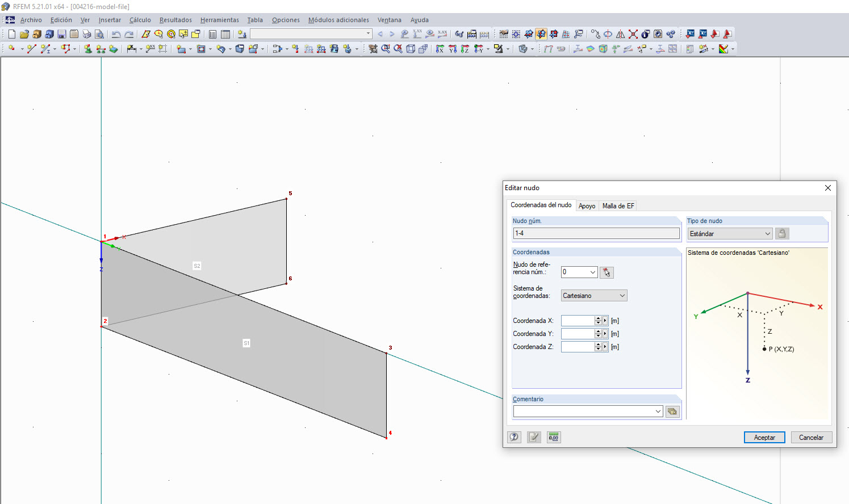Viewport: 849px width, 504px height.
Task: Click the info about object icon
Action: coord(645,34)
